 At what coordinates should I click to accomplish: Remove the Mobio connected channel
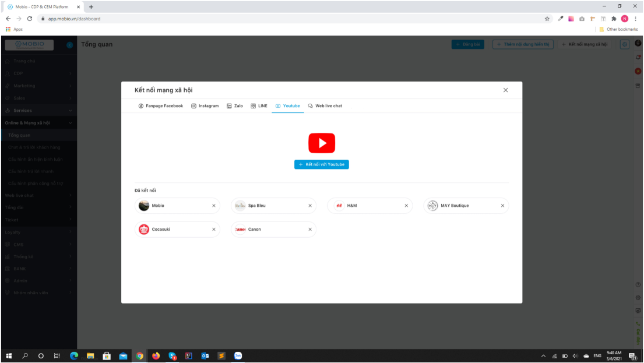pyautogui.click(x=213, y=206)
